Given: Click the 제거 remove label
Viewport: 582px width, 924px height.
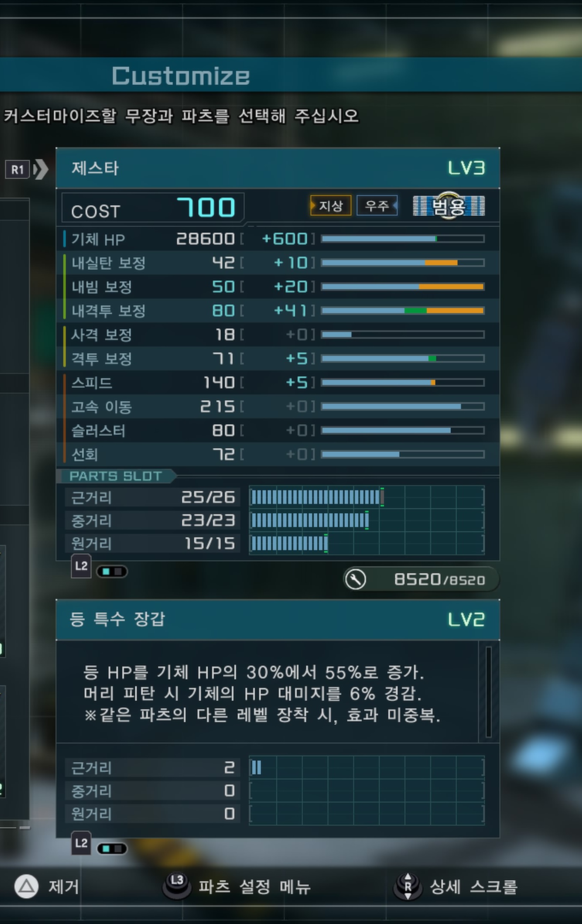Looking at the screenshot, I should tap(64, 886).
